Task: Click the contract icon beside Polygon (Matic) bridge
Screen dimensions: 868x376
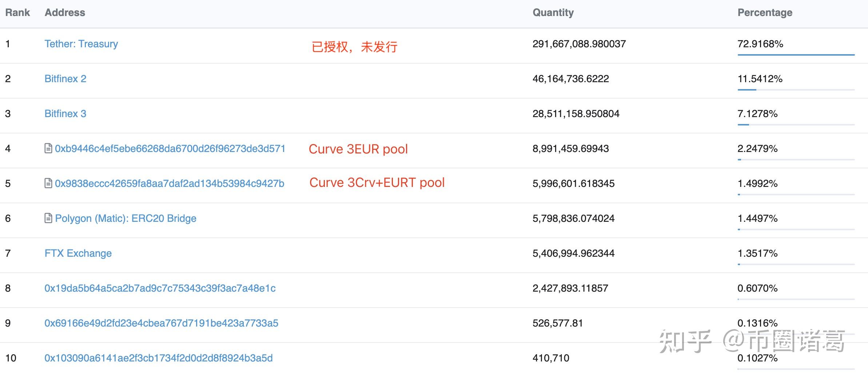Action: [x=48, y=218]
